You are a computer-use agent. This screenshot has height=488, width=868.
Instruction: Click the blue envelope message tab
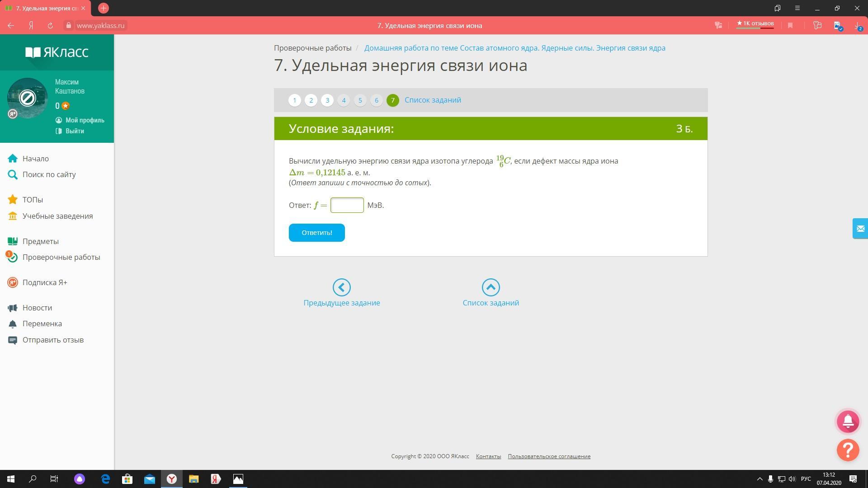[x=860, y=229]
